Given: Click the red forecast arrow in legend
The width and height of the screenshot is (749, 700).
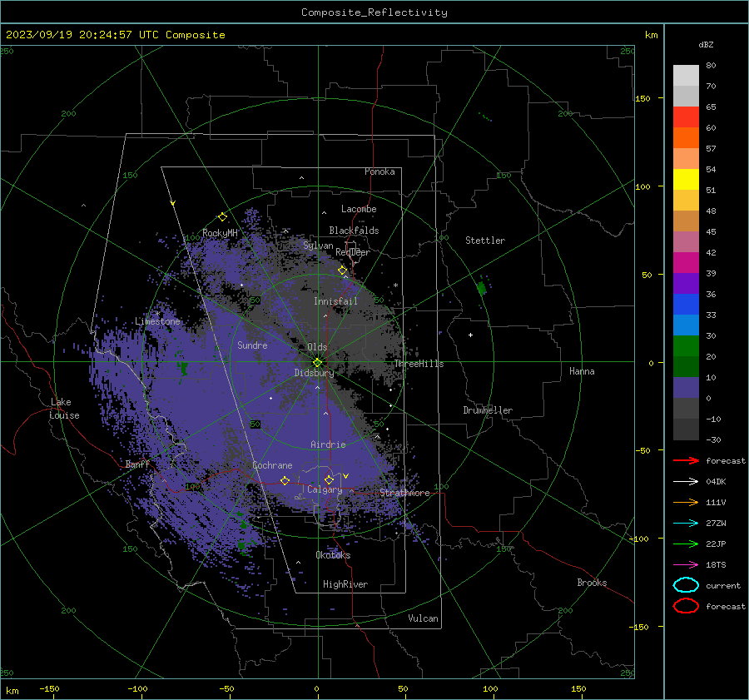Looking at the screenshot, I should [x=686, y=460].
